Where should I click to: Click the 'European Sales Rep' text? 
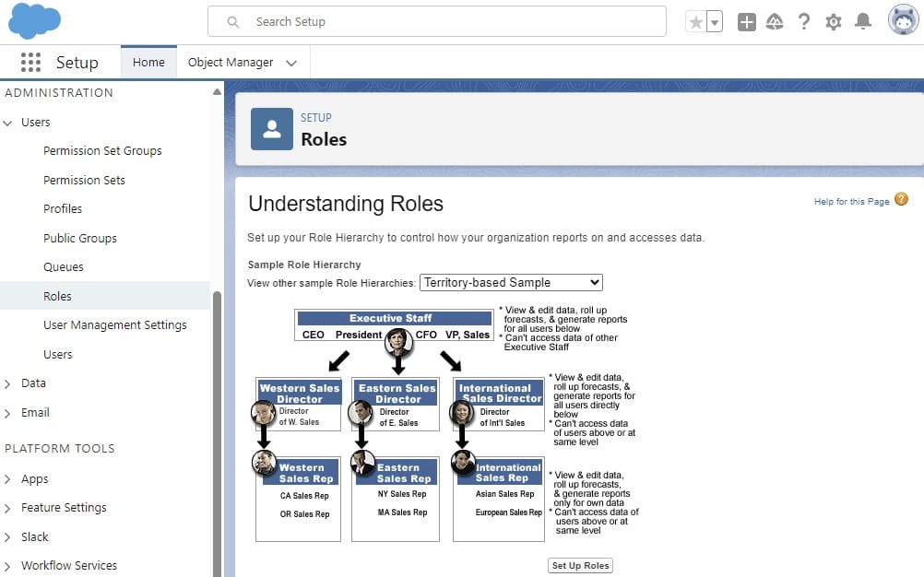point(508,512)
